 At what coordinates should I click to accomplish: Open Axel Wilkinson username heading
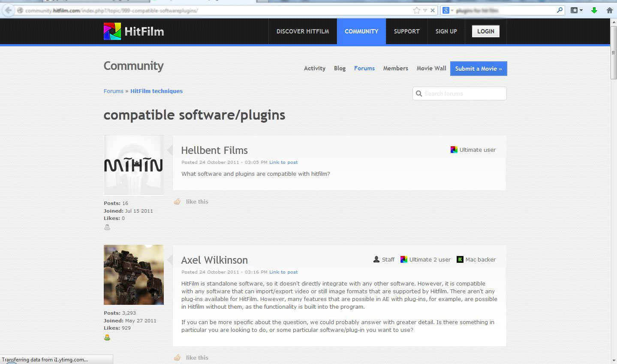point(214,260)
